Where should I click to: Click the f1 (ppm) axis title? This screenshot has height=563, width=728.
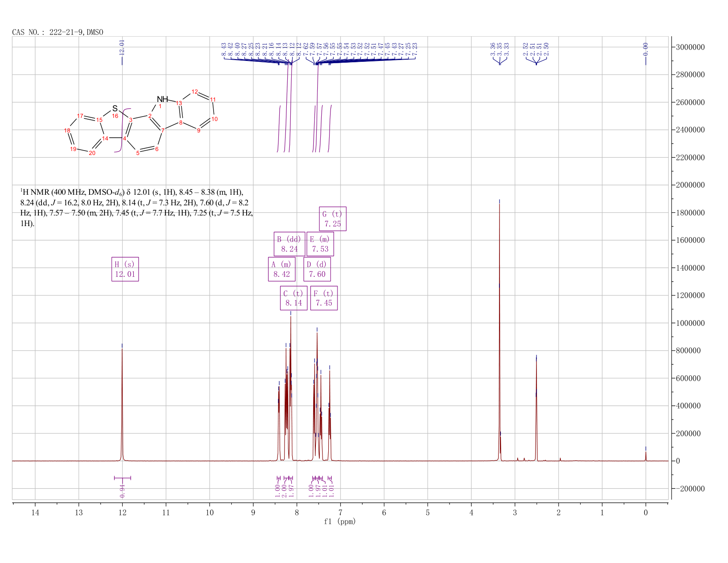click(x=340, y=521)
